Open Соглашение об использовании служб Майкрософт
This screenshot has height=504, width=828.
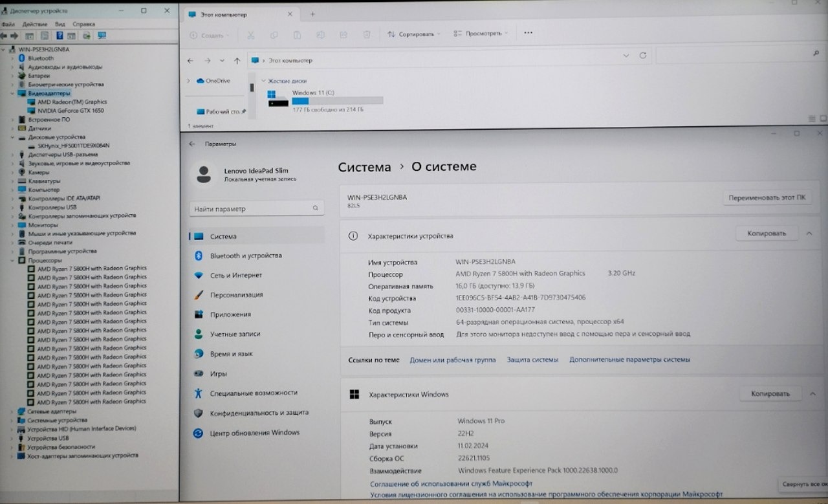(452, 483)
